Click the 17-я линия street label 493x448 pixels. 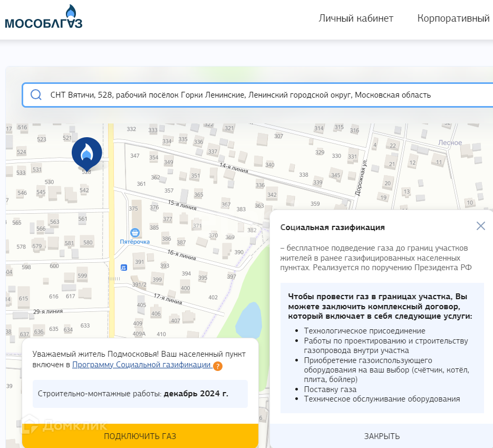[x=168, y=299]
